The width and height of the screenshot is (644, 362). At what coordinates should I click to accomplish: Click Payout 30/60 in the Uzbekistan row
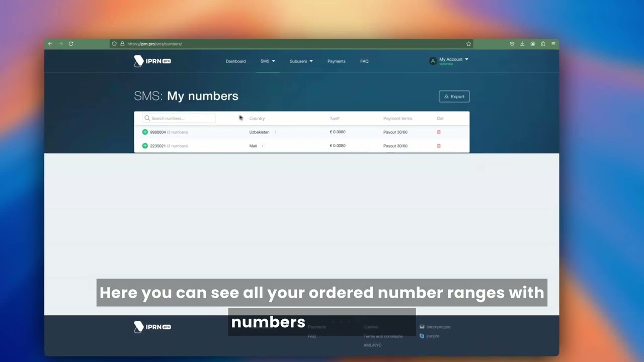tap(395, 132)
